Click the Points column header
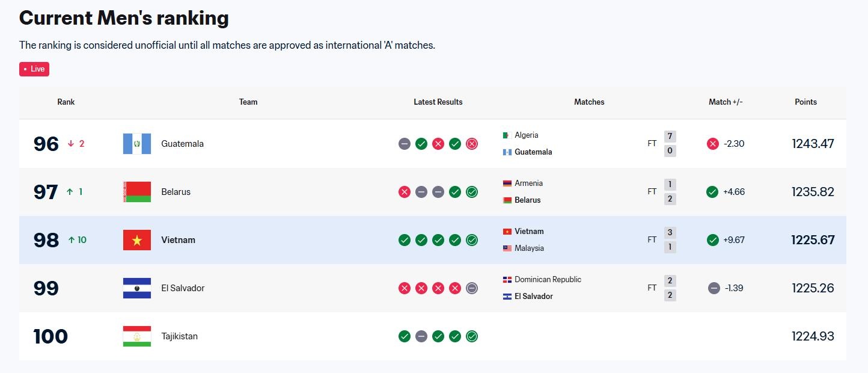Screen dimensions: 868x373 [805, 102]
